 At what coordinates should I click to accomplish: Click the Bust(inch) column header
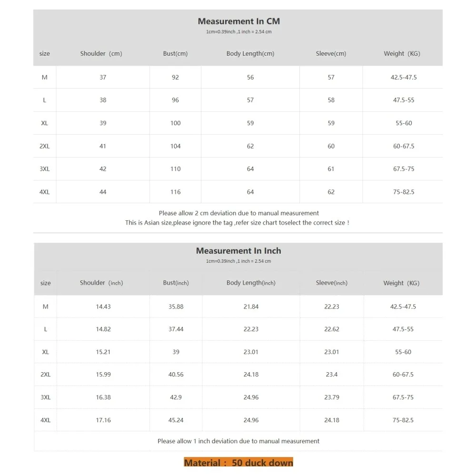(176, 283)
